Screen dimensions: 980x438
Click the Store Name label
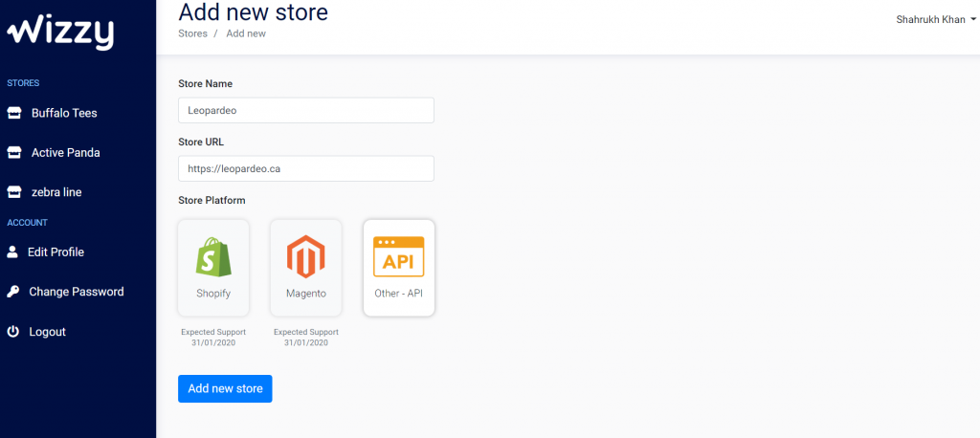coord(205,84)
